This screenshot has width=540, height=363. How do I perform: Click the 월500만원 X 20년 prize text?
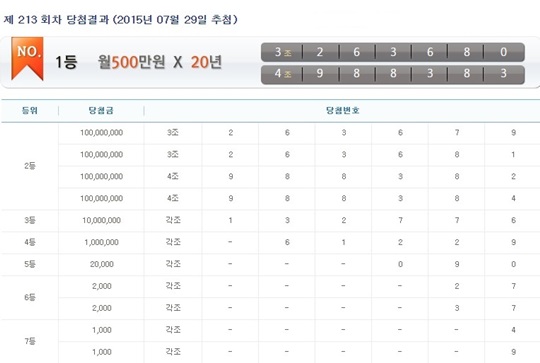[160, 62]
